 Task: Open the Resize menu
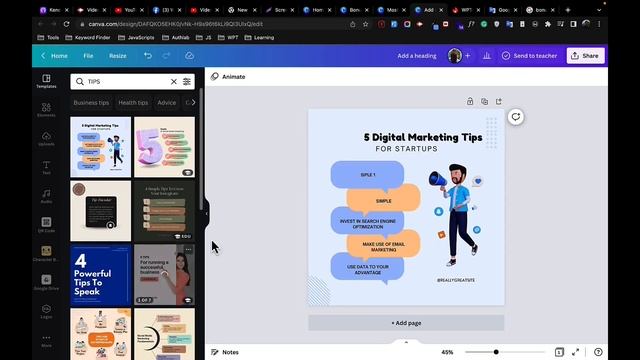[x=118, y=56]
